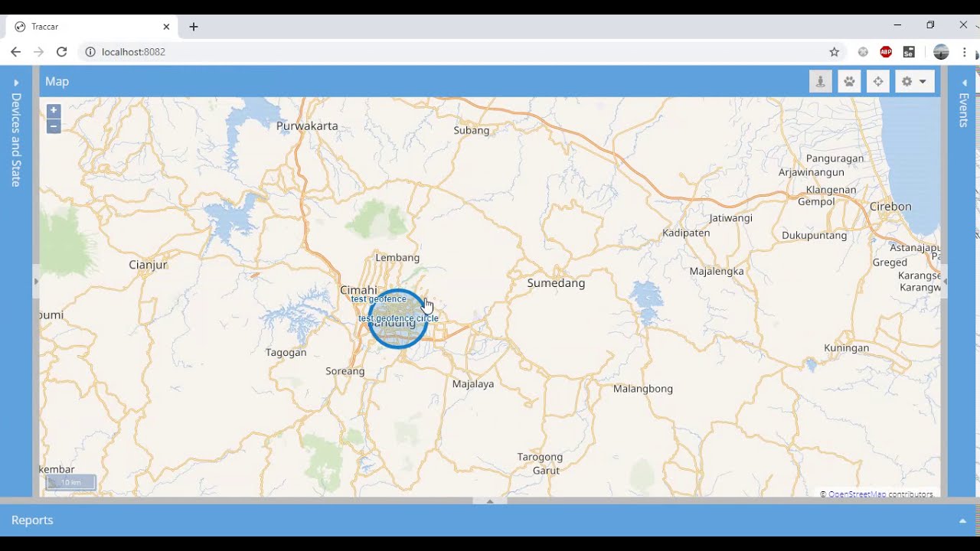
Task: Click the Map panel title
Action: point(57,81)
